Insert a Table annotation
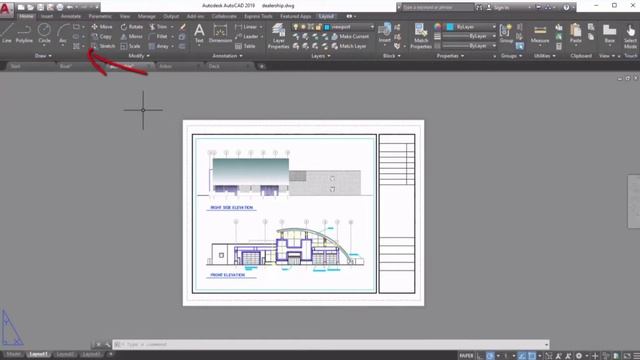 pyautogui.click(x=245, y=46)
